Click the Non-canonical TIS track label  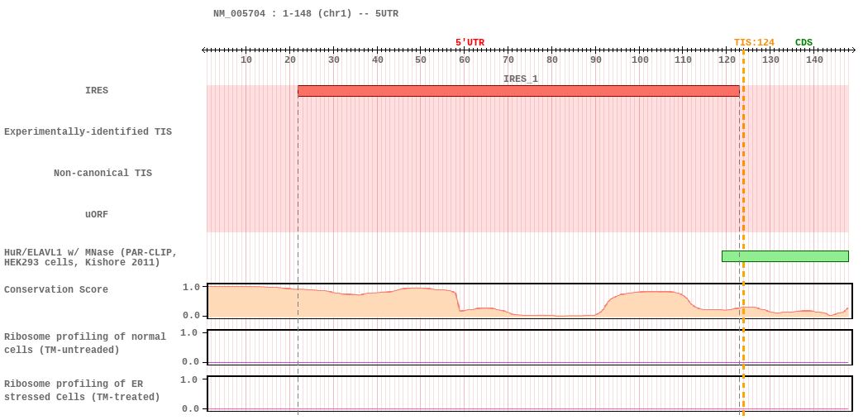coord(103,174)
